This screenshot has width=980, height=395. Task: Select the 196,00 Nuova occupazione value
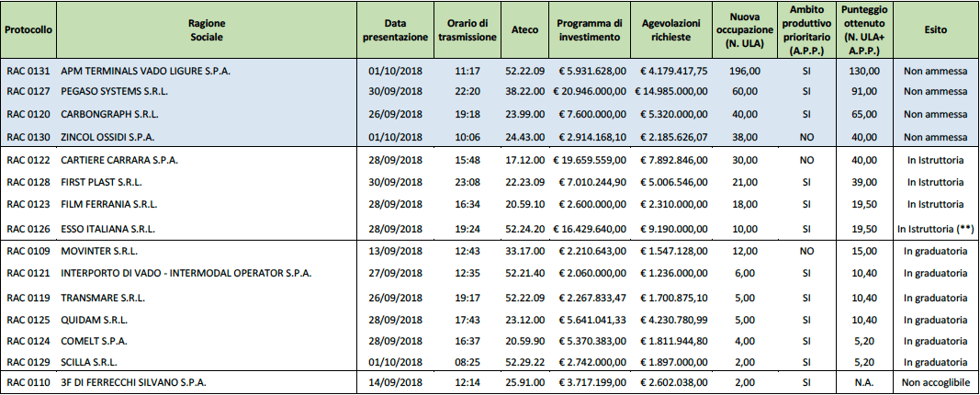click(x=744, y=72)
